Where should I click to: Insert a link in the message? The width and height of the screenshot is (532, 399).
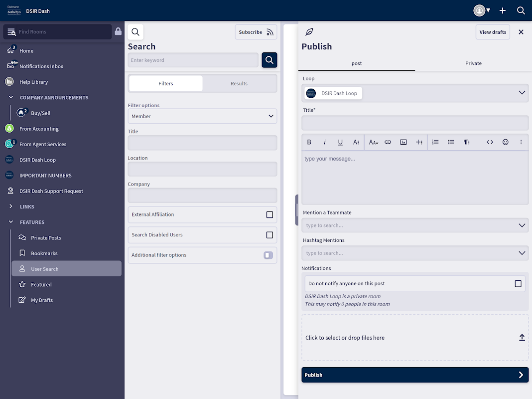pyautogui.click(x=388, y=142)
